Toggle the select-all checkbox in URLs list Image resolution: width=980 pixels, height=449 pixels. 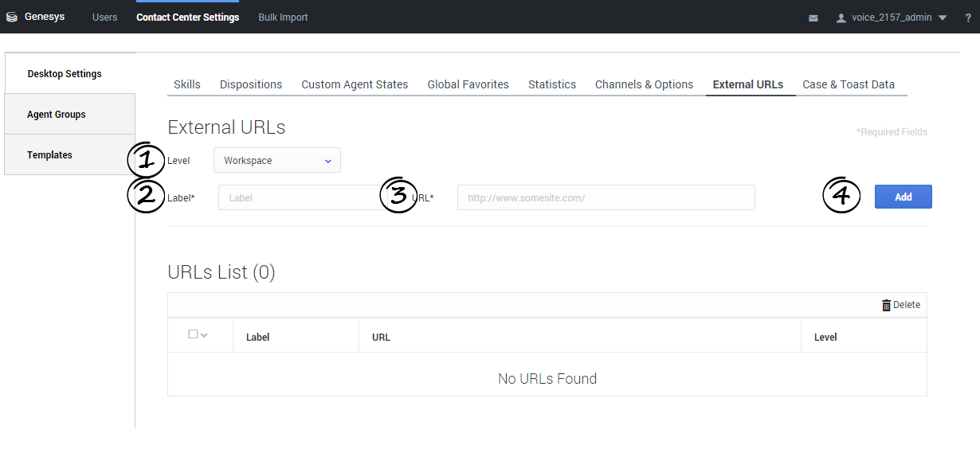(x=193, y=334)
